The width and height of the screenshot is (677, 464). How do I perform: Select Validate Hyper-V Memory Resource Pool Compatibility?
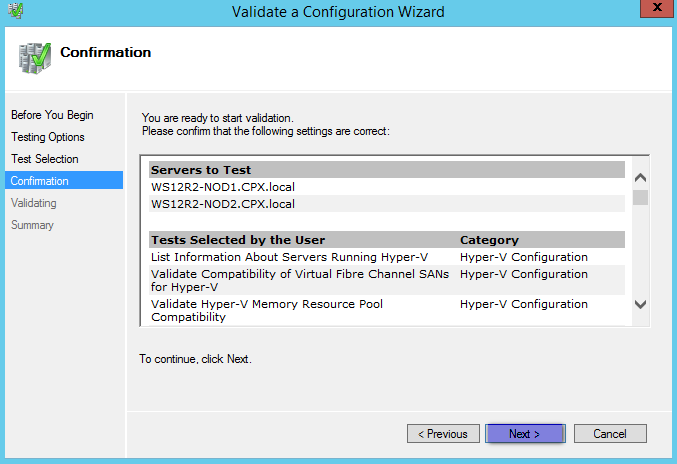[267, 310]
